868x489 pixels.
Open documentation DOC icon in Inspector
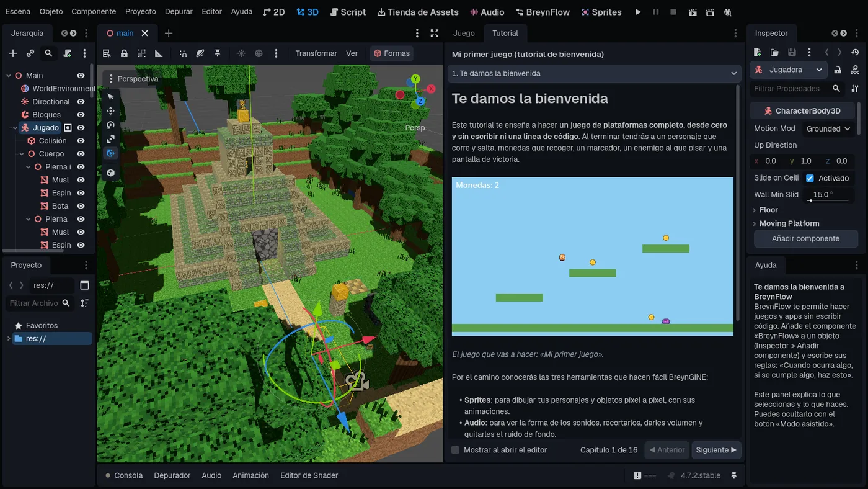pyautogui.click(x=856, y=70)
